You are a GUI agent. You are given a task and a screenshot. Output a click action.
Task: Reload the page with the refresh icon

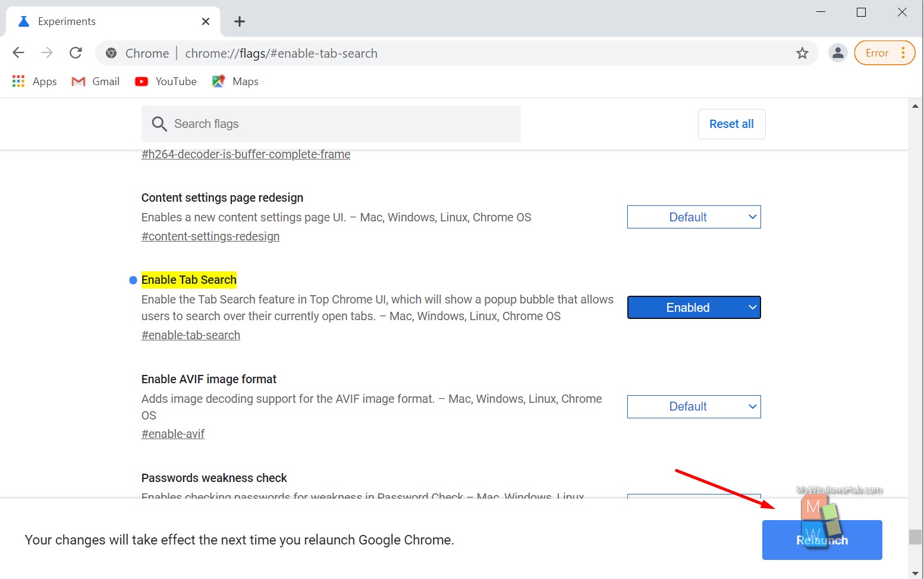click(76, 53)
